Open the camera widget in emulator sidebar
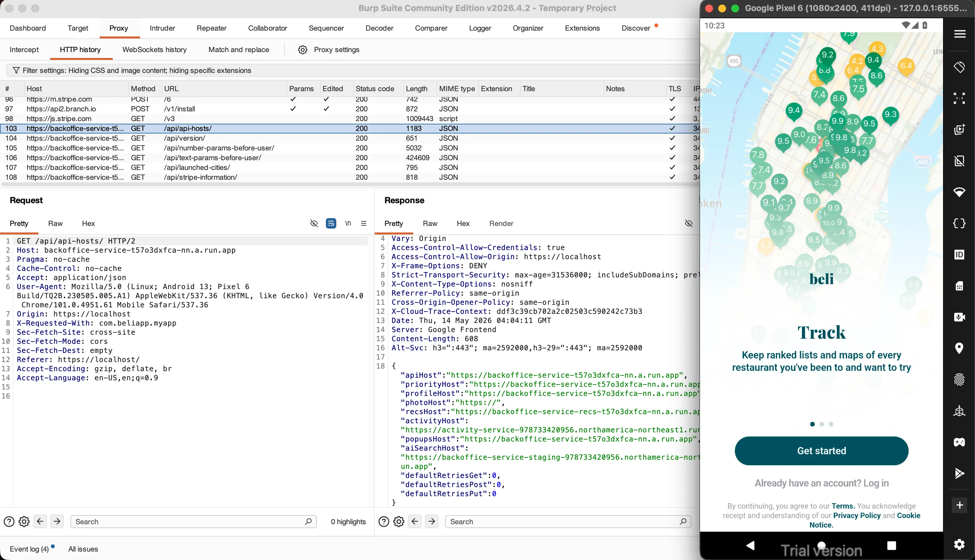Viewport: 975px width, 560px height. pos(960,317)
